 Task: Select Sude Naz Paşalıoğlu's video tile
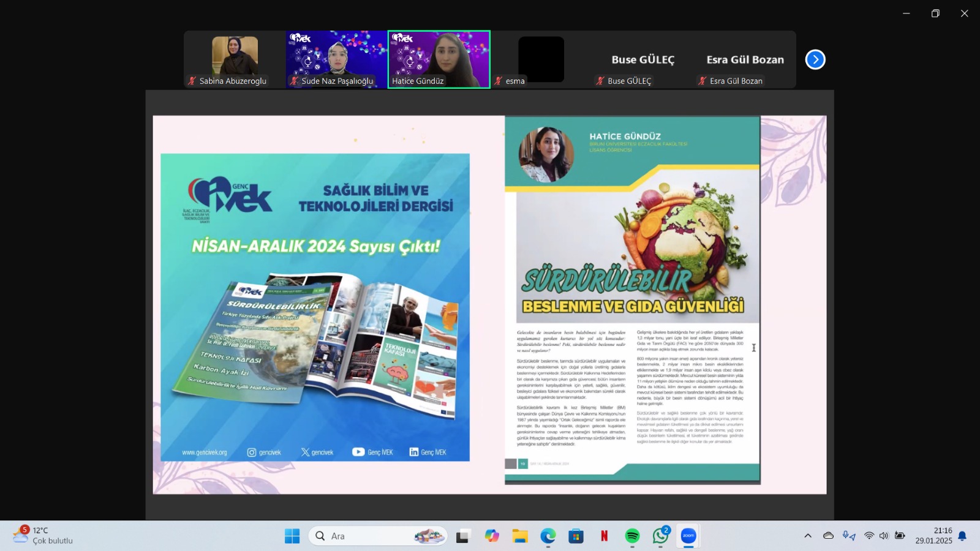pyautogui.click(x=336, y=59)
